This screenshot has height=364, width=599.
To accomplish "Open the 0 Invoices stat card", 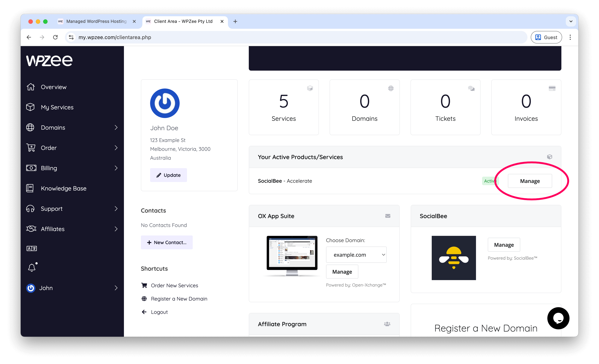I will click(x=526, y=107).
